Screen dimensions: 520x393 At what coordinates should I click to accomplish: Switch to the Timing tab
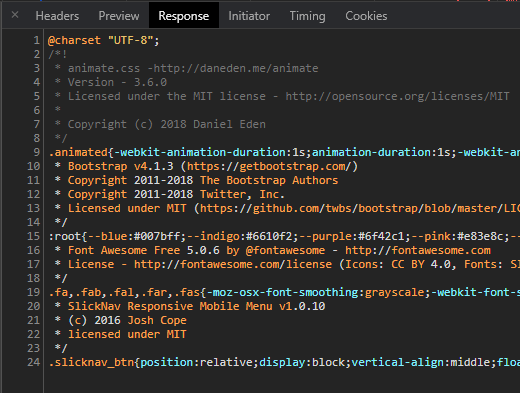click(x=307, y=16)
